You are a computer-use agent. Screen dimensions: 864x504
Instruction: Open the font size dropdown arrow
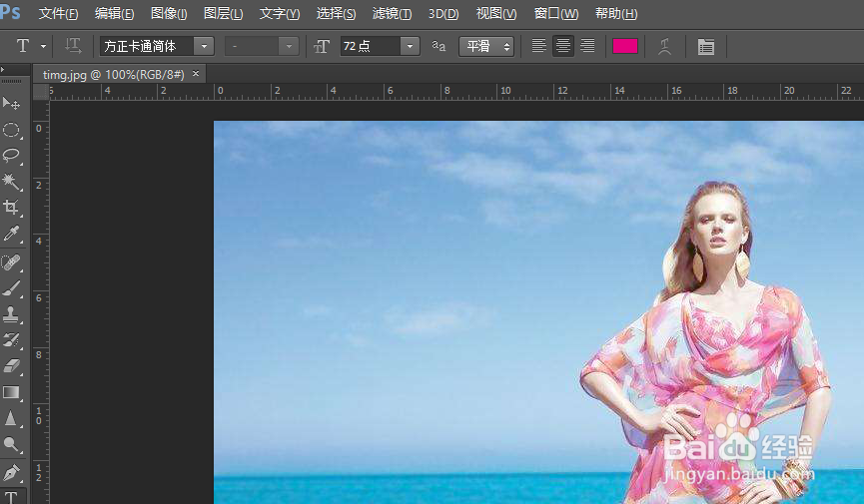point(410,46)
